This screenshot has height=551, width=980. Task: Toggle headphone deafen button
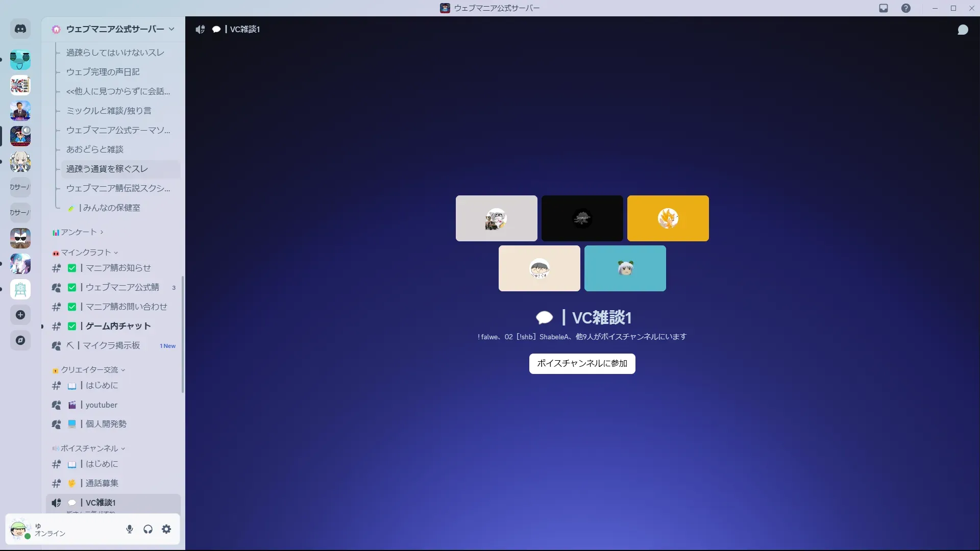148,529
